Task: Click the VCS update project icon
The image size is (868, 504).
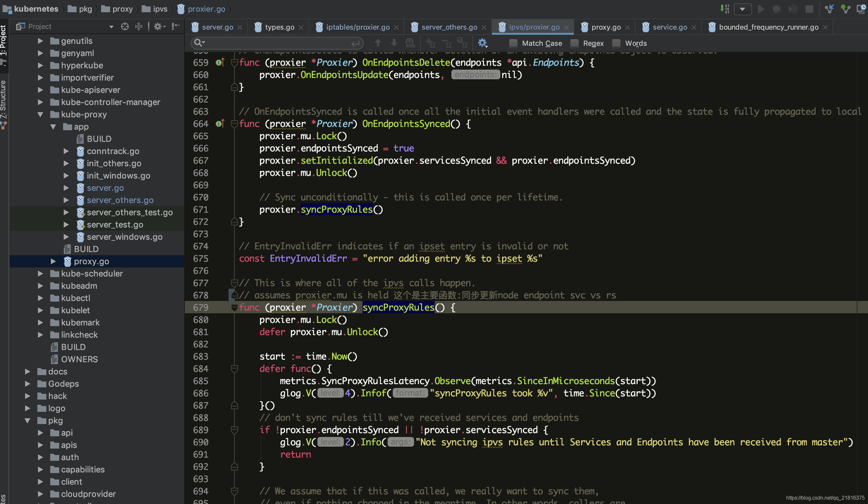Action: pyautogui.click(x=829, y=9)
